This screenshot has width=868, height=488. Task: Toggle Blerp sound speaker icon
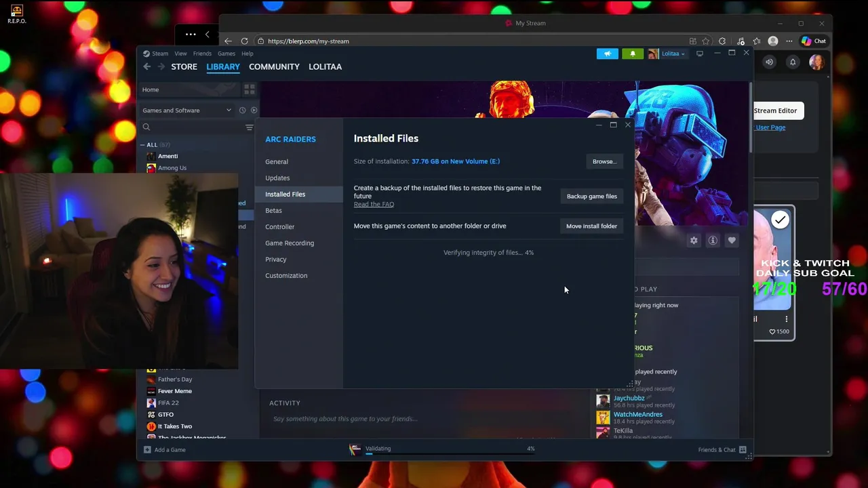769,62
